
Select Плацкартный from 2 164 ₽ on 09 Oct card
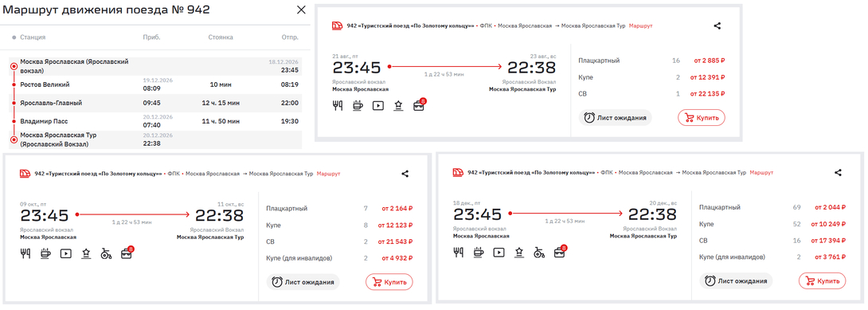[339, 209]
